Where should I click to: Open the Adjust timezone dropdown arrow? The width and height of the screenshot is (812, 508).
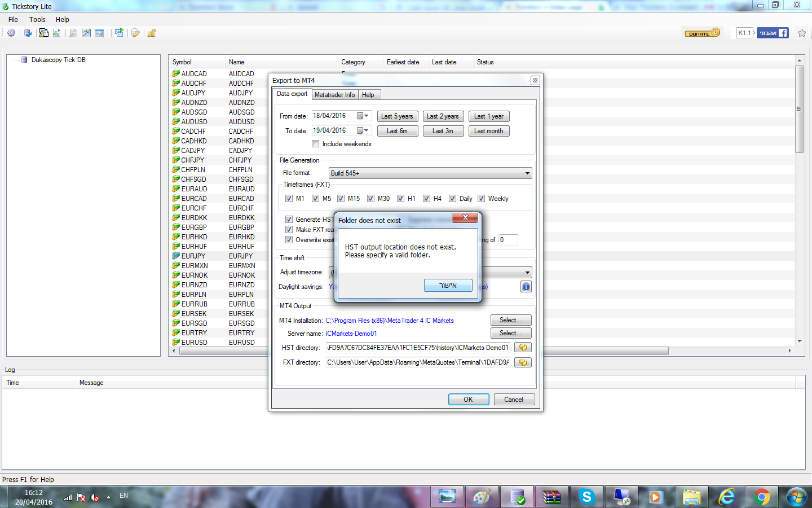point(527,272)
